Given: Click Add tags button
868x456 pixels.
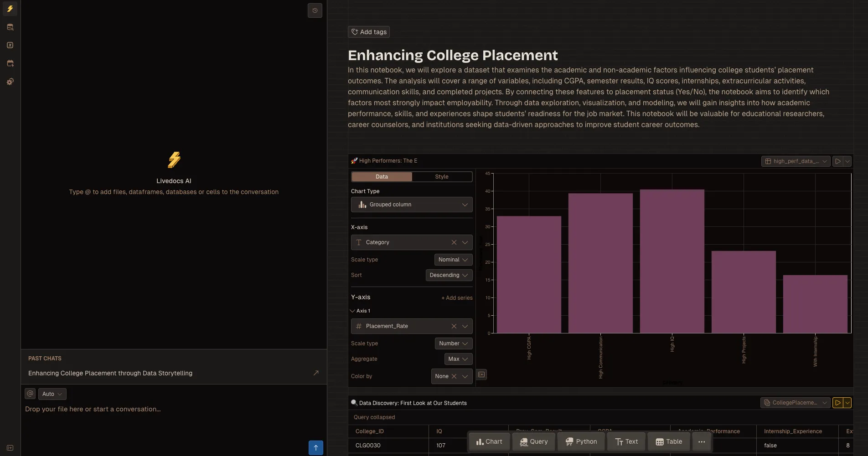Looking at the screenshot, I should 368,32.
